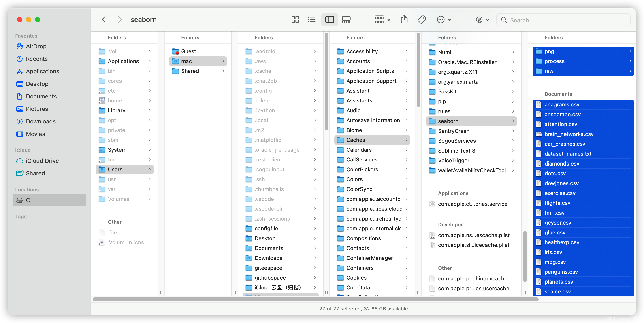Click the Tags toolbar icon

coord(422,19)
